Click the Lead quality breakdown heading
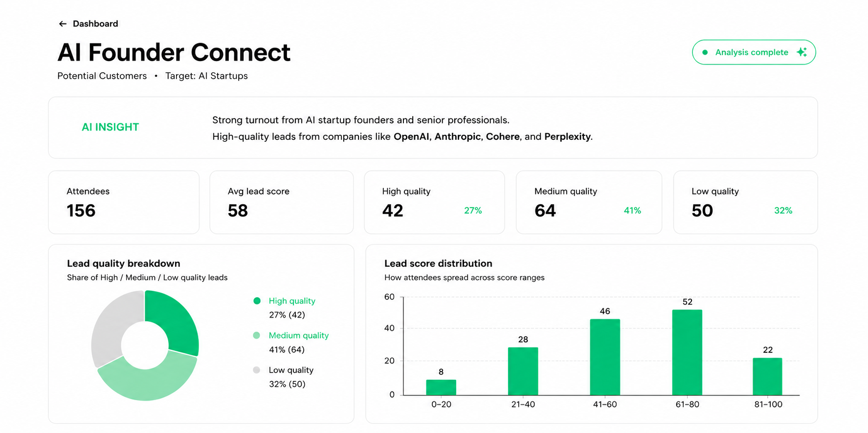Image resolution: width=868 pixels, height=433 pixels. 124,263
